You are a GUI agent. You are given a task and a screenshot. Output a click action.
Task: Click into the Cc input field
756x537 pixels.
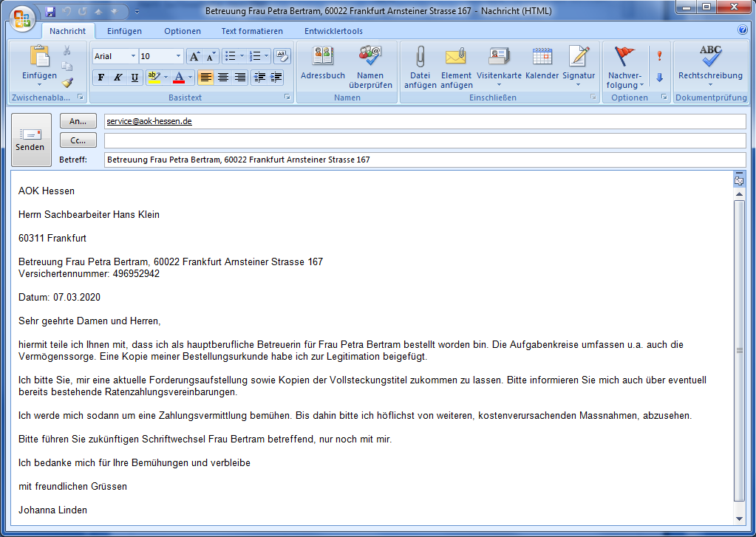pyautogui.click(x=425, y=140)
